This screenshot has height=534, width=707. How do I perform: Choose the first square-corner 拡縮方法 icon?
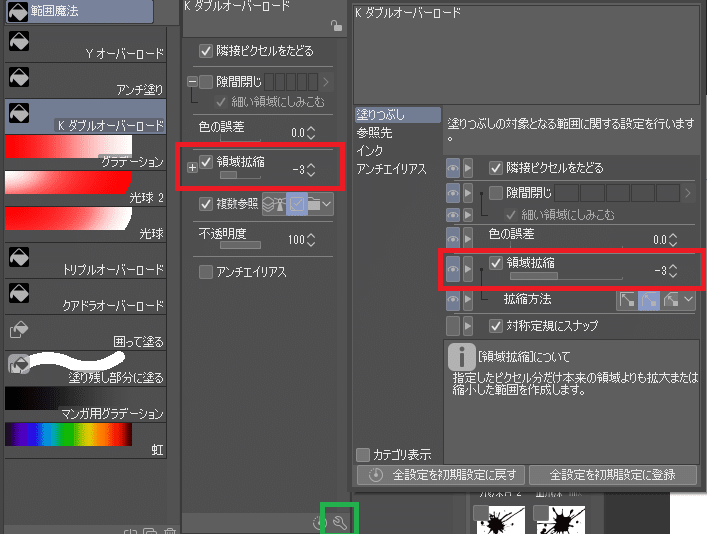(x=627, y=299)
